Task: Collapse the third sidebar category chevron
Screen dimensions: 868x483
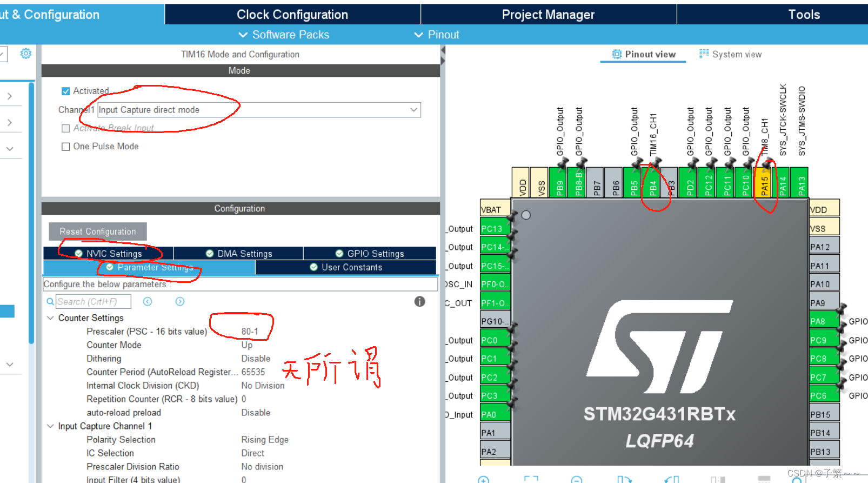Action: pyautogui.click(x=10, y=149)
